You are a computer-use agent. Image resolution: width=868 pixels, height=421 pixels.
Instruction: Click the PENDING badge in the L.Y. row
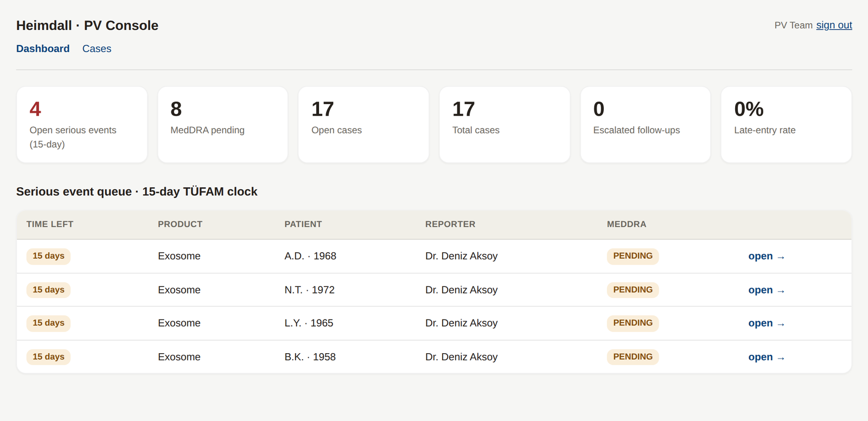coord(633,323)
